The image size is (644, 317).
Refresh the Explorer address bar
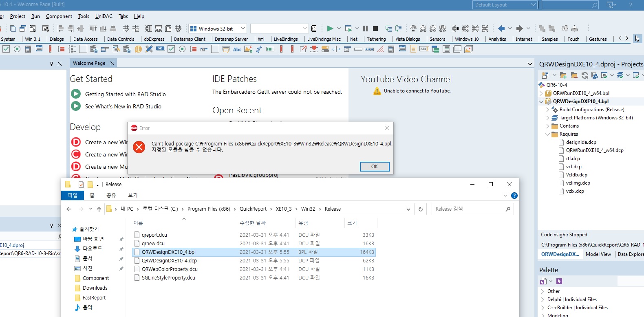point(421,209)
